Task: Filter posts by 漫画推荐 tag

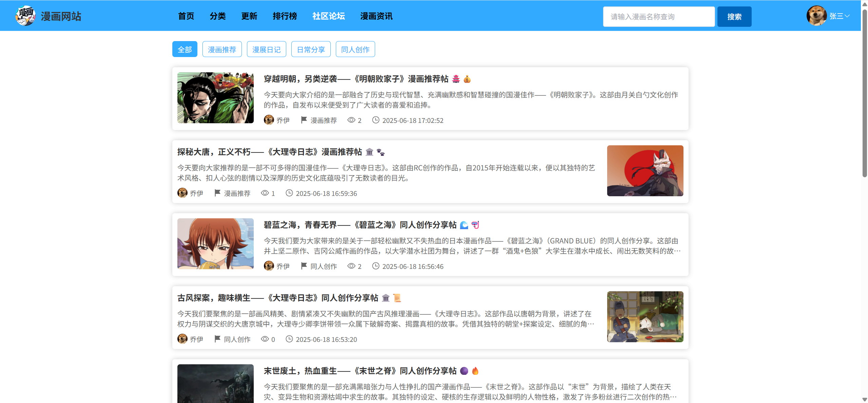Action: 222,50
